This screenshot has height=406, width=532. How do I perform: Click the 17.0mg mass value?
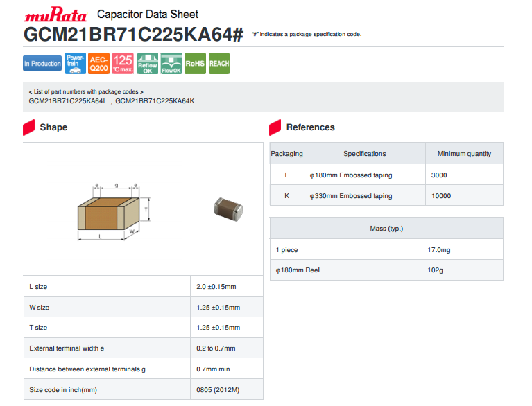[438, 250]
